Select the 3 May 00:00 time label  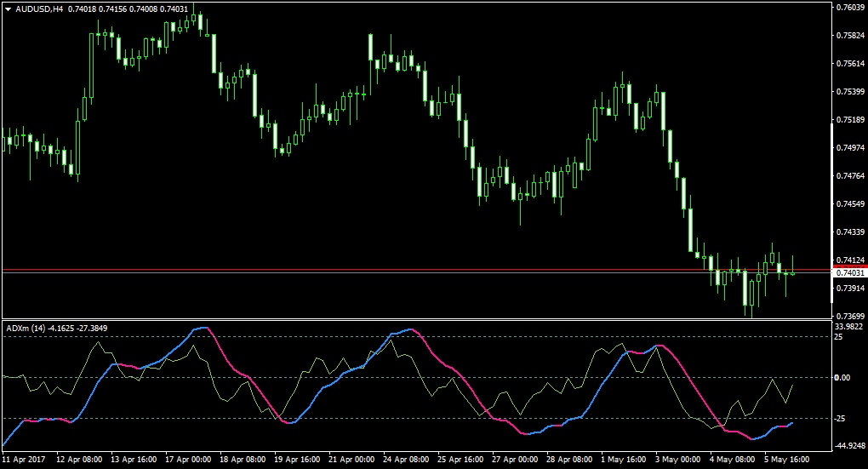pyautogui.click(x=678, y=460)
